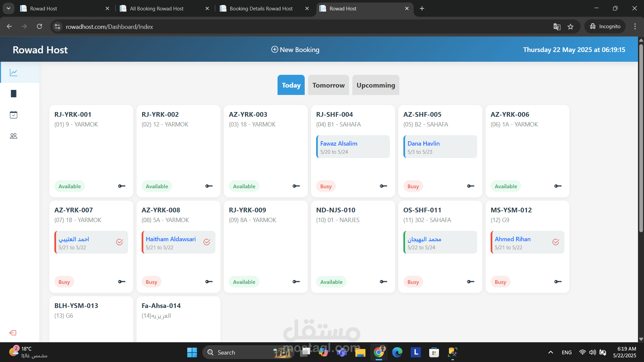Click the key icon on OS-SHF-011 card
The height and width of the screenshot is (362, 644).
(470, 282)
